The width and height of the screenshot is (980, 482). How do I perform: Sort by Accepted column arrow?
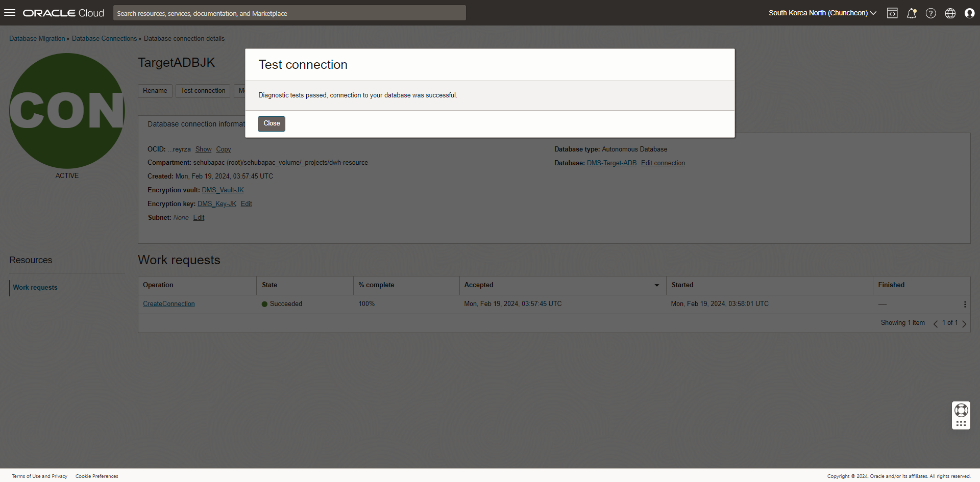click(657, 286)
